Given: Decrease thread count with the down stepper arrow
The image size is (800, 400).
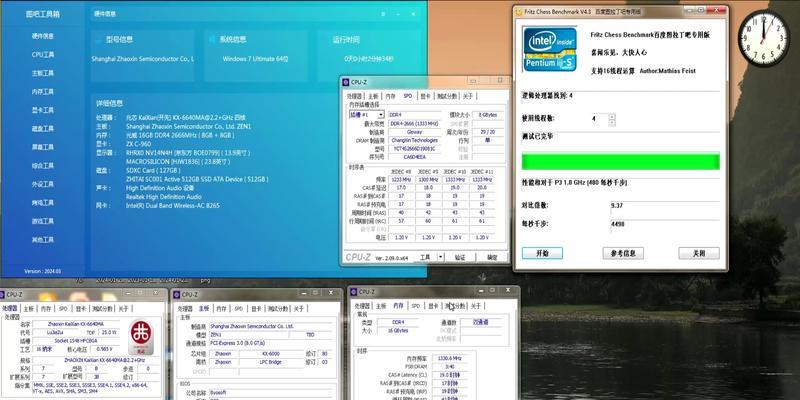Looking at the screenshot, I should coord(612,122).
